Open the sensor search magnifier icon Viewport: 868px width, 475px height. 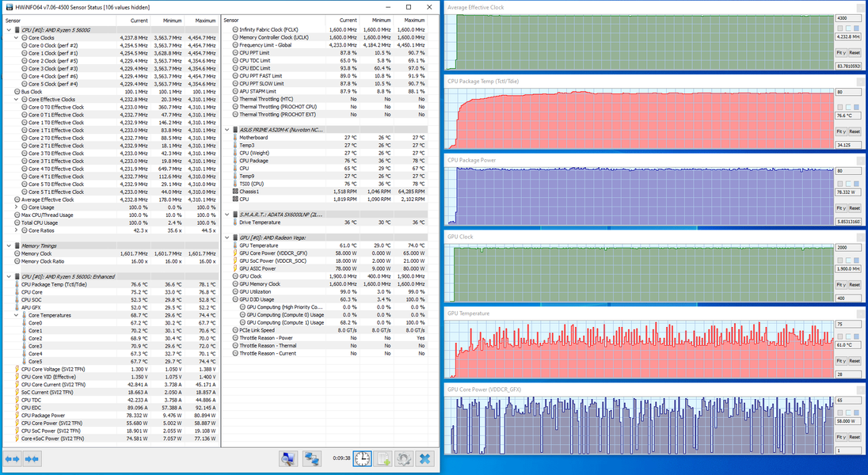(x=287, y=459)
